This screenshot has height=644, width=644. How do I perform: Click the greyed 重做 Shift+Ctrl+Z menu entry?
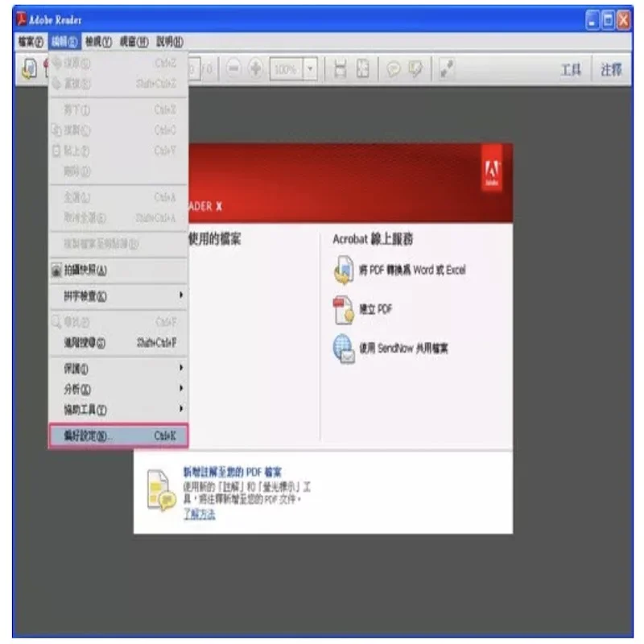click(118, 84)
